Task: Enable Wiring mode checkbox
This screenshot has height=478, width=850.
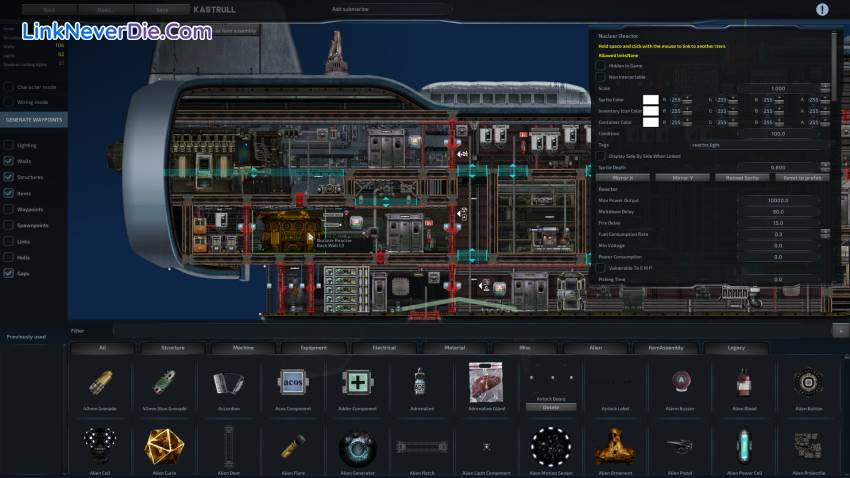Action: pyautogui.click(x=9, y=102)
